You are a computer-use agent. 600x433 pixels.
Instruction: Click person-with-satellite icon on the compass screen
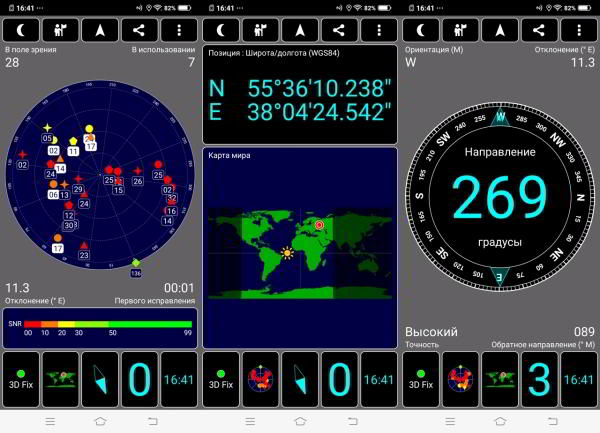[460, 30]
